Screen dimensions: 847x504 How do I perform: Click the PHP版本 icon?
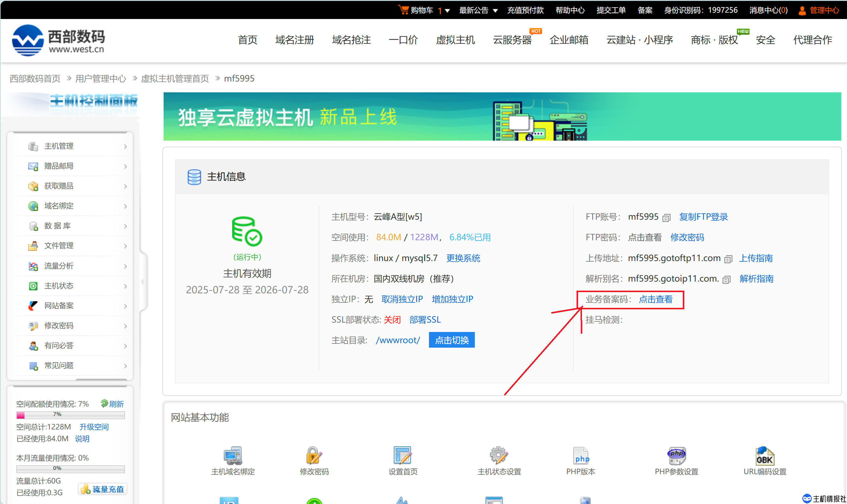coord(581,455)
